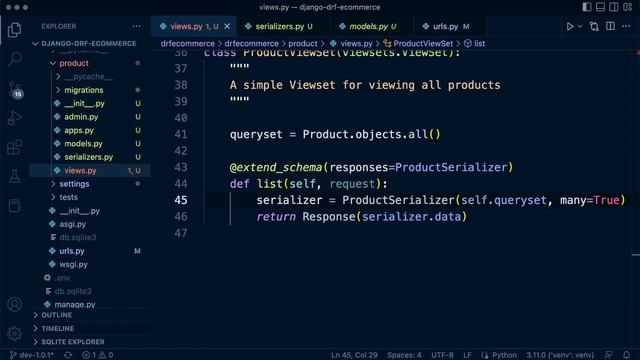Open changes compare icon in editor toolbar

(594, 27)
